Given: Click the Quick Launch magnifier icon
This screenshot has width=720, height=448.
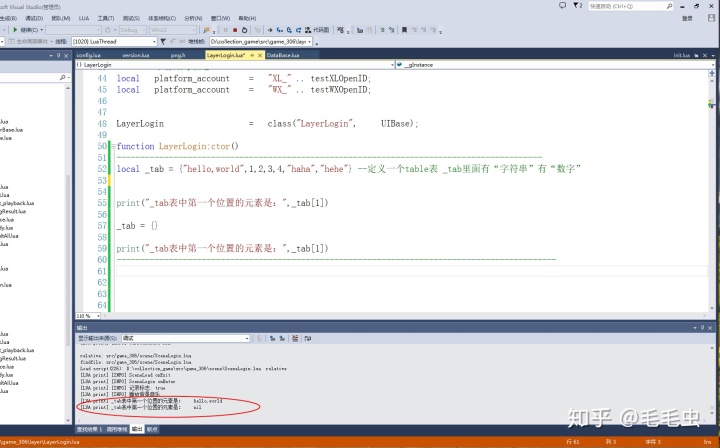Looking at the screenshot, I should click(669, 6).
